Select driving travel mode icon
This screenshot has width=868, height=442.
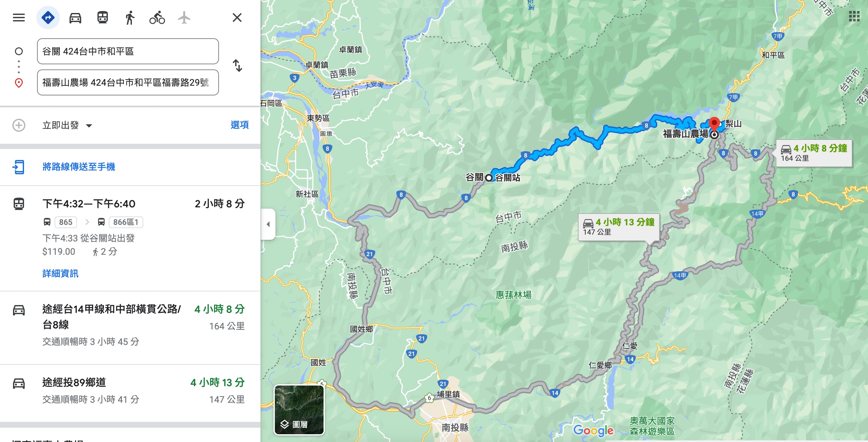[x=75, y=18]
